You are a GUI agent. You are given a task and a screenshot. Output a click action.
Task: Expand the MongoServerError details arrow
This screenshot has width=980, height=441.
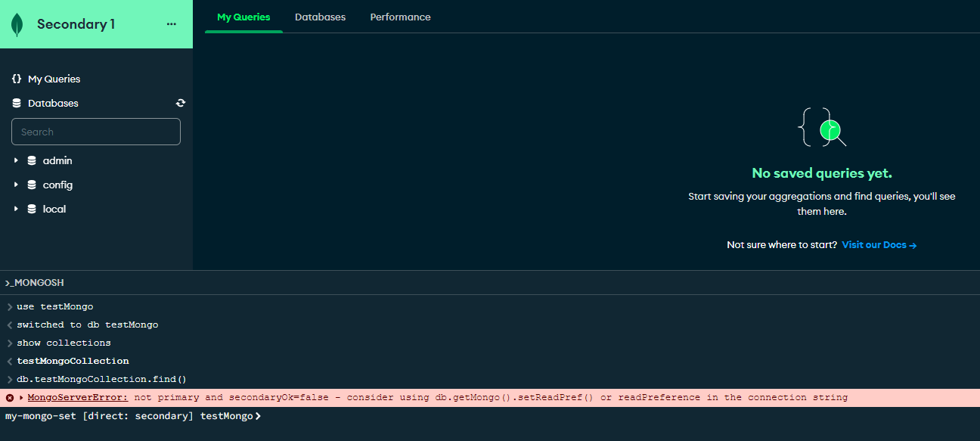tap(21, 398)
